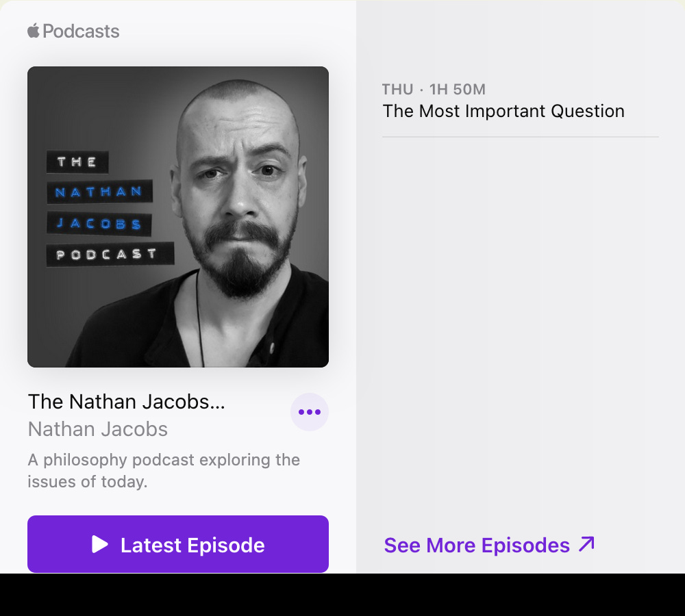Click the Nathan Jacobs podcast cover art
The width and height of the screenshot is (685, 616).
pos(178,217)
